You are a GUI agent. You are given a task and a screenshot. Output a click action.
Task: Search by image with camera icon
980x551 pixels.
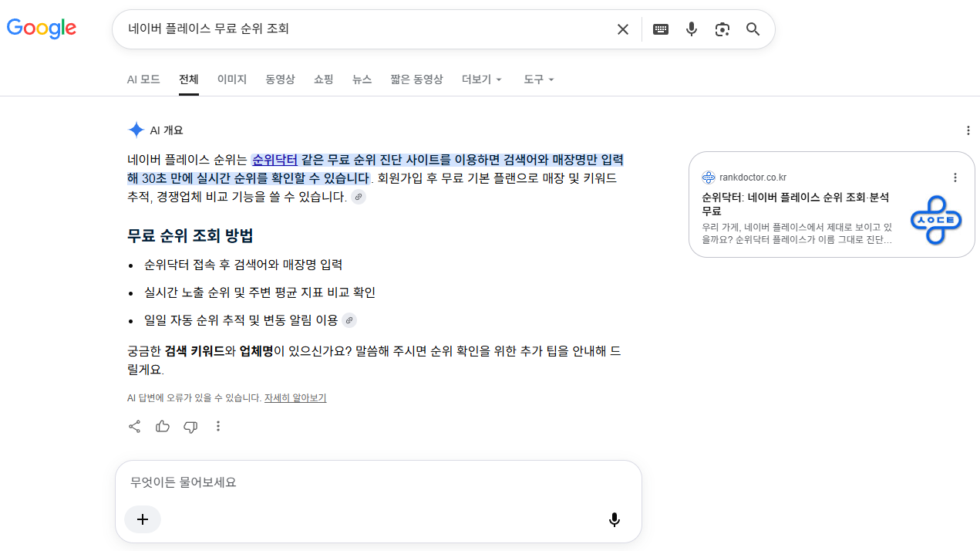pos(722,29)
